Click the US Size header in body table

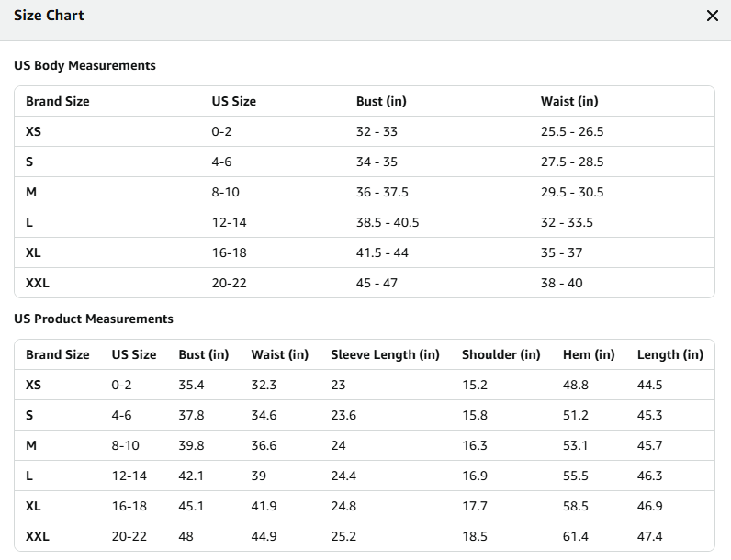coord(234,101)
